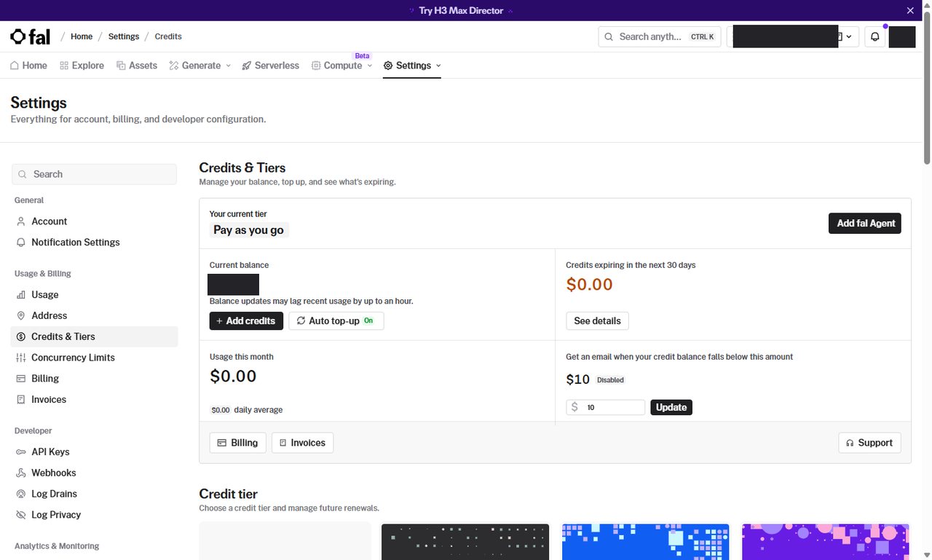Open the Home navigation tab

click(x=29, y=66)
